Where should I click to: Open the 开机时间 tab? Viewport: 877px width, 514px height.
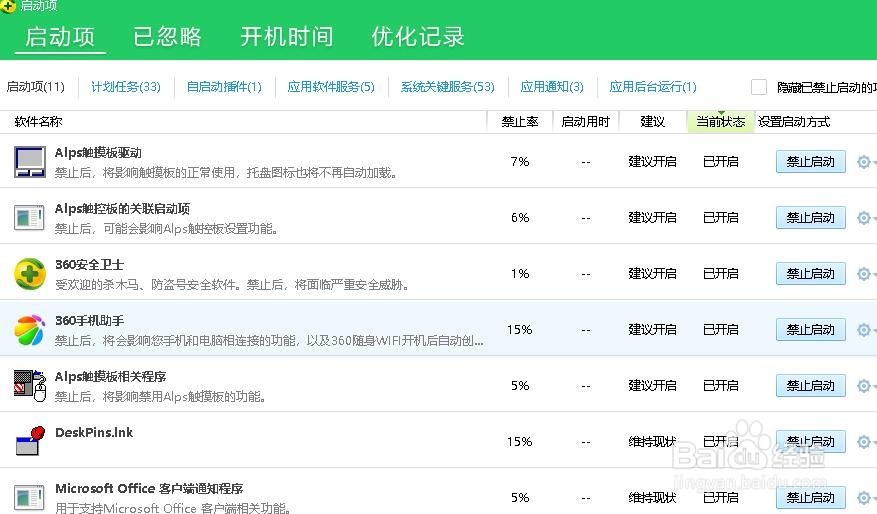[x=286, y=37]
